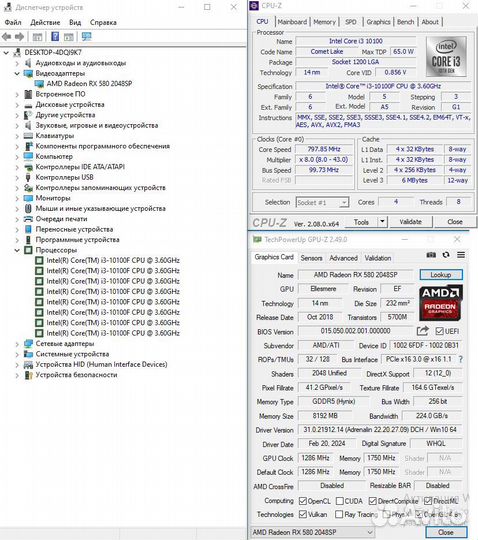Expand Другие устройства node
The width and height of the screenshot is (478, 540).
coord(17,115)
